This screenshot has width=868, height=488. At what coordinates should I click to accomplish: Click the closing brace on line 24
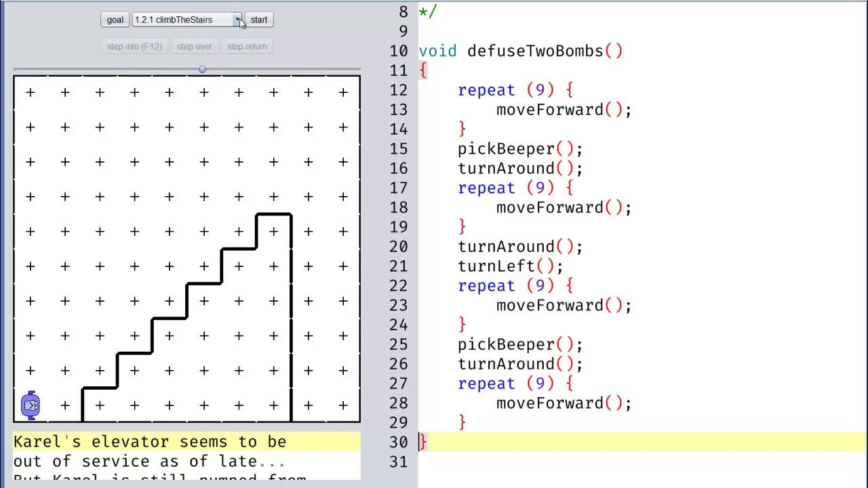point(462,325)
